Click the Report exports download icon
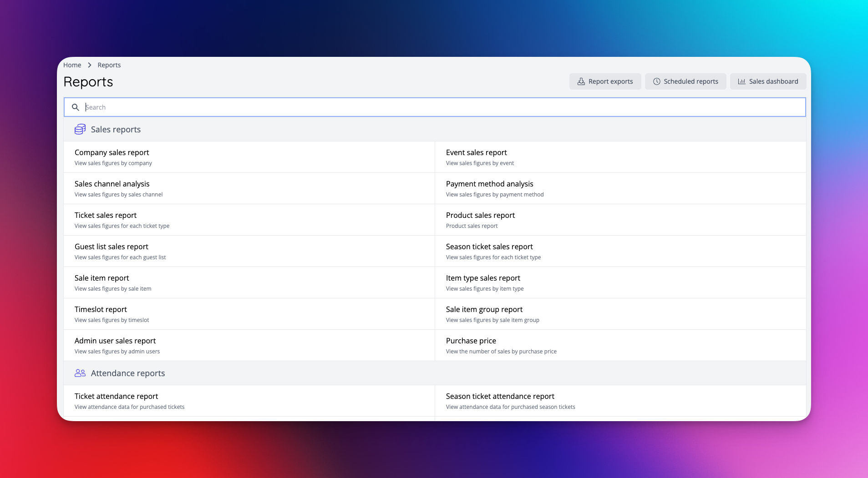This screenshot has height=478, width=868. [x=581, y=81]
